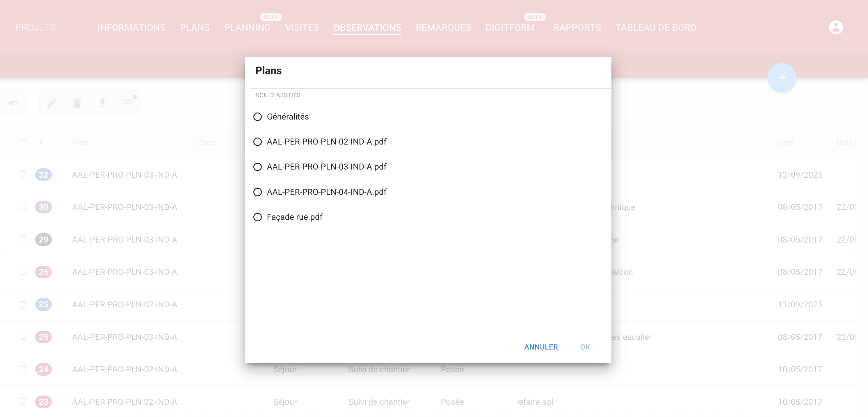868x417 pixels.
Task: Click the user account avatar icon
Action: coord(836,27)
